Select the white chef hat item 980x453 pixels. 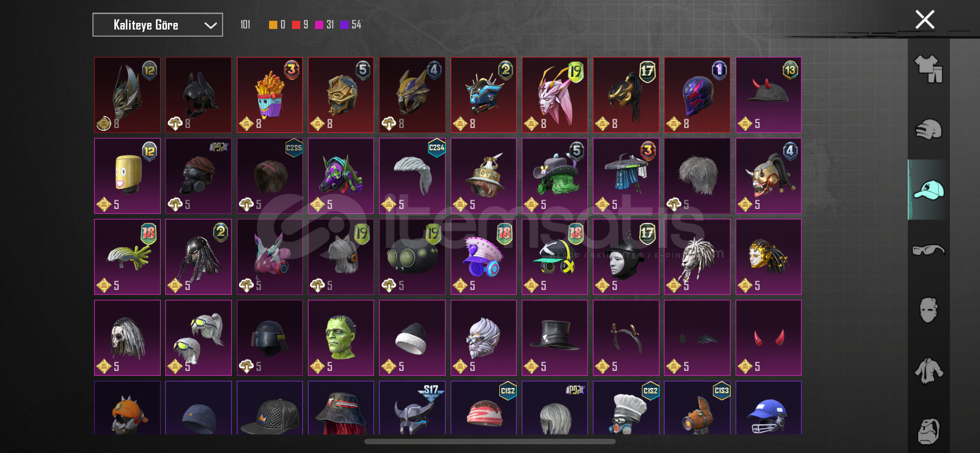626,408
